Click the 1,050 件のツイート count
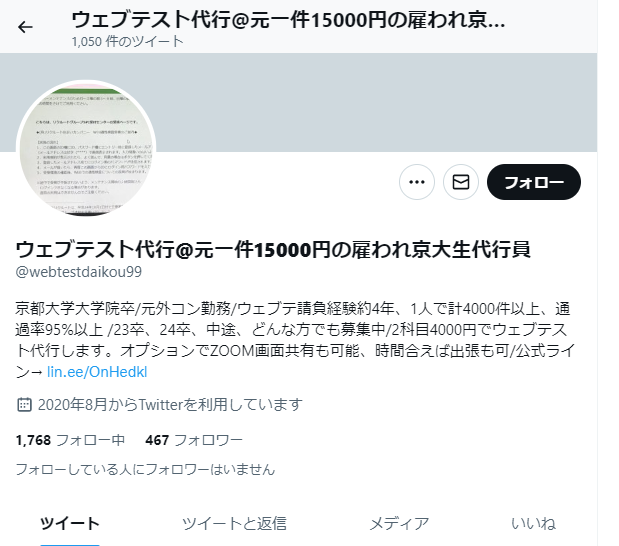The width and height of the screenshot is (619, 546). [128, 41]
